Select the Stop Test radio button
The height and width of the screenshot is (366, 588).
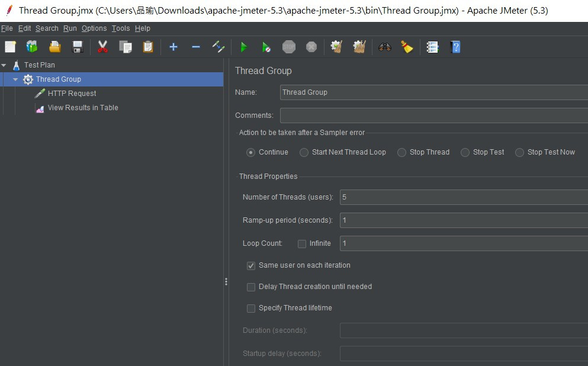point(465,153)
